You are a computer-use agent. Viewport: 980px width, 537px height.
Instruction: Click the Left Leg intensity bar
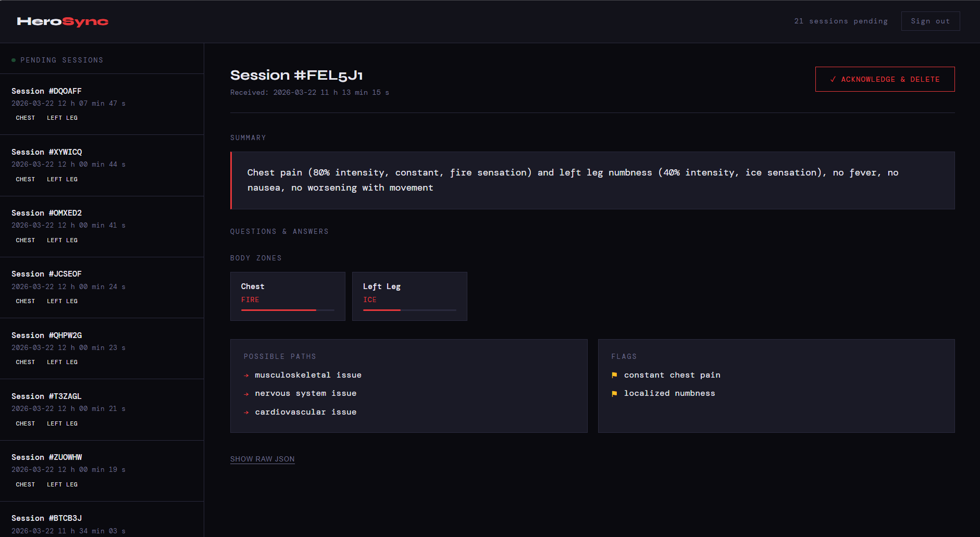[x=410, y=310]
